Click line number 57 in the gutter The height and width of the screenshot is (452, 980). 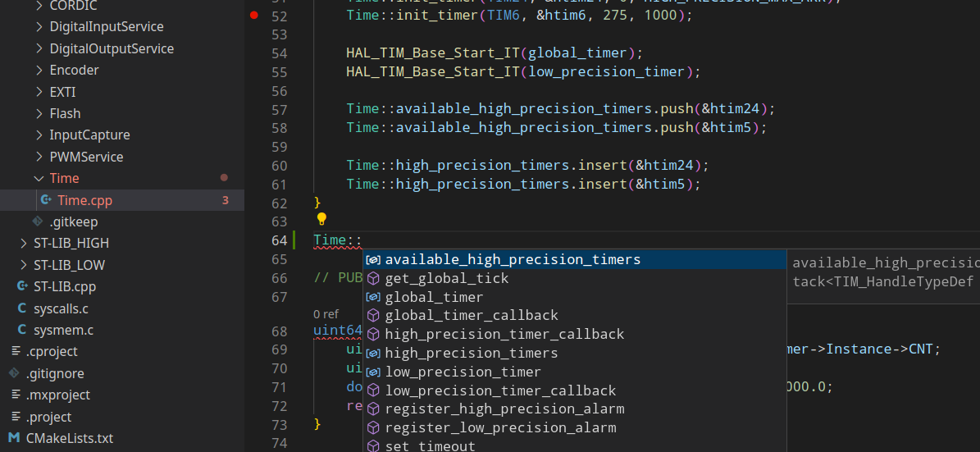(x=280, y=109)
